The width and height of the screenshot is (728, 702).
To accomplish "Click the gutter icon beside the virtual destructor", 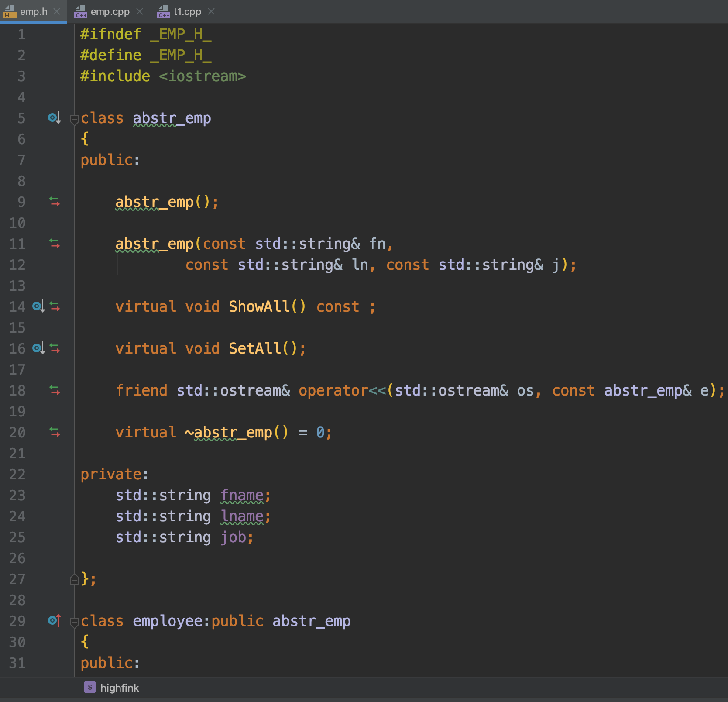I will pos(55,432).
